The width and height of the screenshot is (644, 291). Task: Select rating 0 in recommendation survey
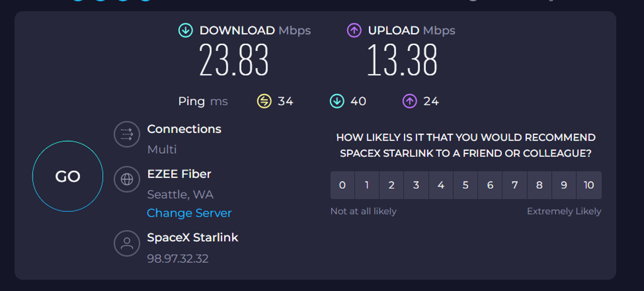tap(342, 185)
